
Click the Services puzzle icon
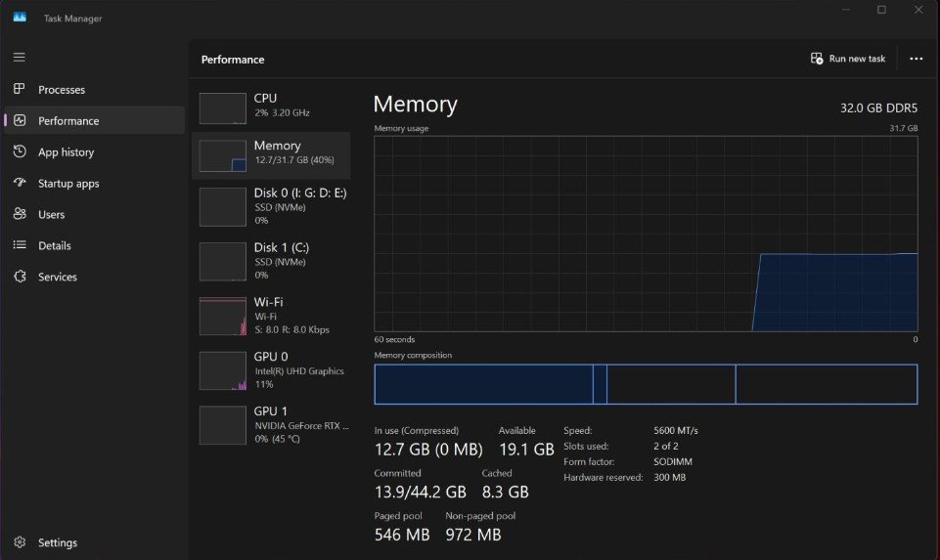(20, 277)
